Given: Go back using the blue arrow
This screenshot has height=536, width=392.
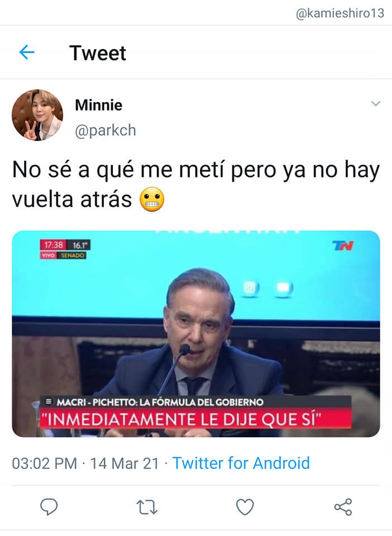Looking at the screenshot, I should coord(27,52).
